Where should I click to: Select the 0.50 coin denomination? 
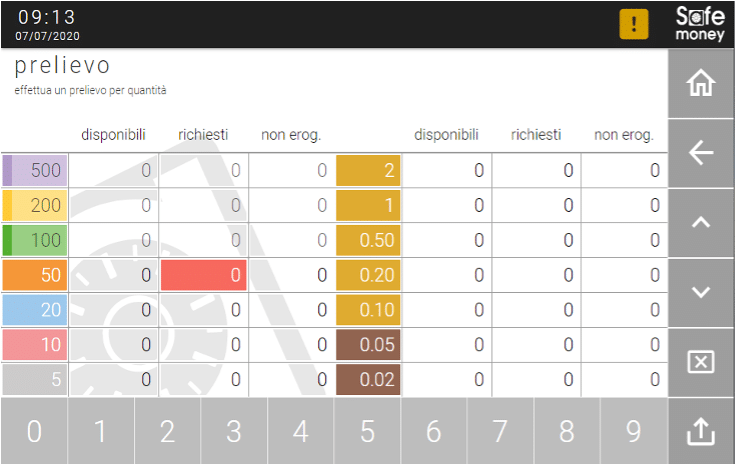pos(368,240)
